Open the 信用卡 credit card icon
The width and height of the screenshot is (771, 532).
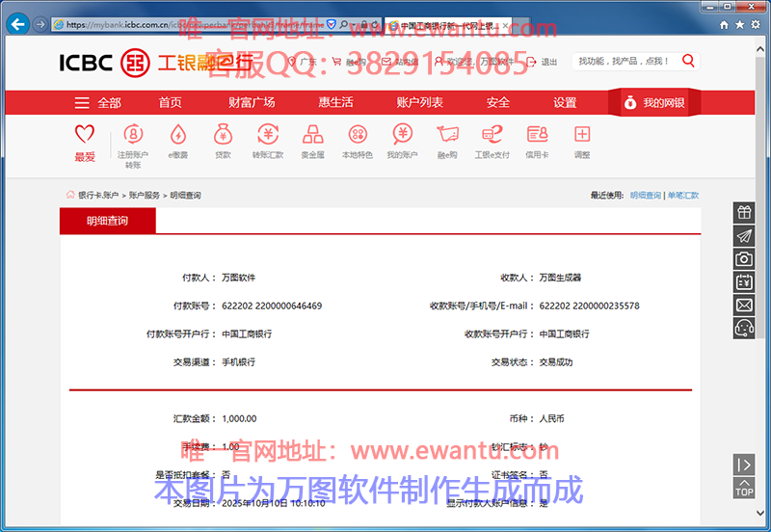click(537, 134)
